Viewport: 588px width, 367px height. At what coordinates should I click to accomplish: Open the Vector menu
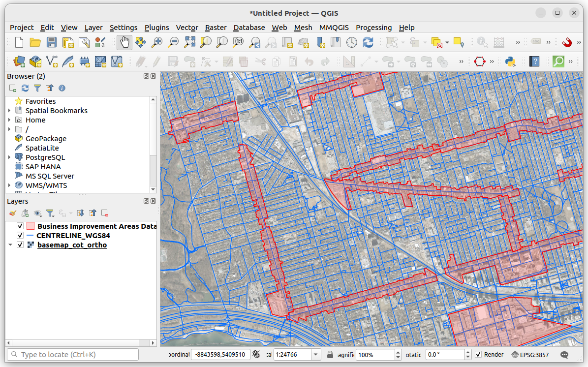pyautogui.click(x=187, y=28)
